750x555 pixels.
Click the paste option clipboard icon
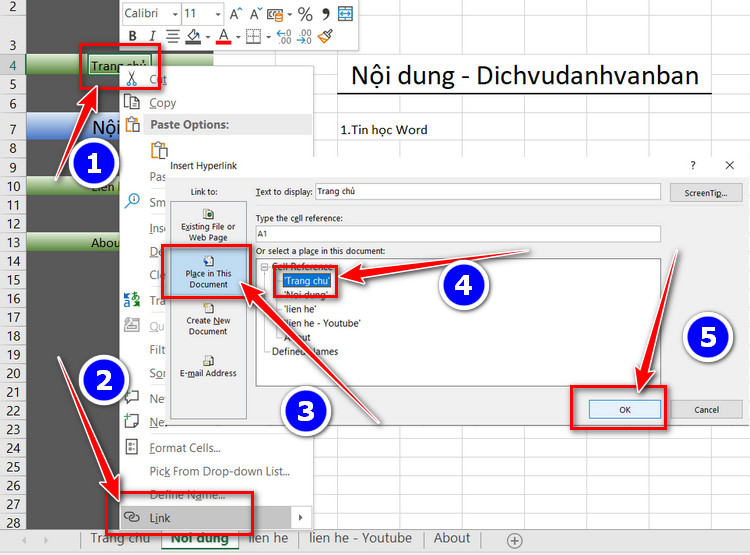(159, 150)
